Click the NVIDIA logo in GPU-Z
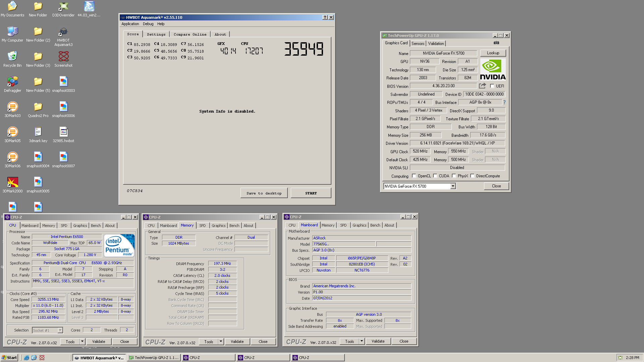The height and width of the screenshot is (362, 644). tap(493, 69)
